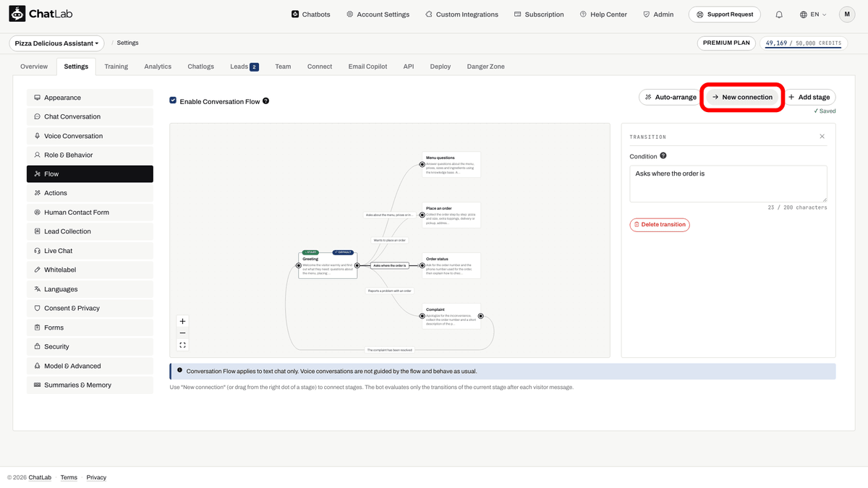Screen dimensions: 868x488
Task: Click the Human Contact Form icon
Action: 38,213
